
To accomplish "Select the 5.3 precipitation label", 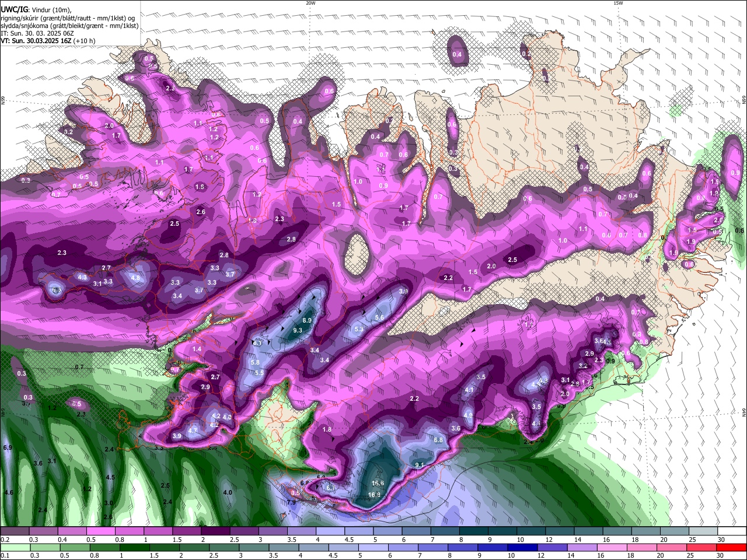I will click(x=359, y=329).
